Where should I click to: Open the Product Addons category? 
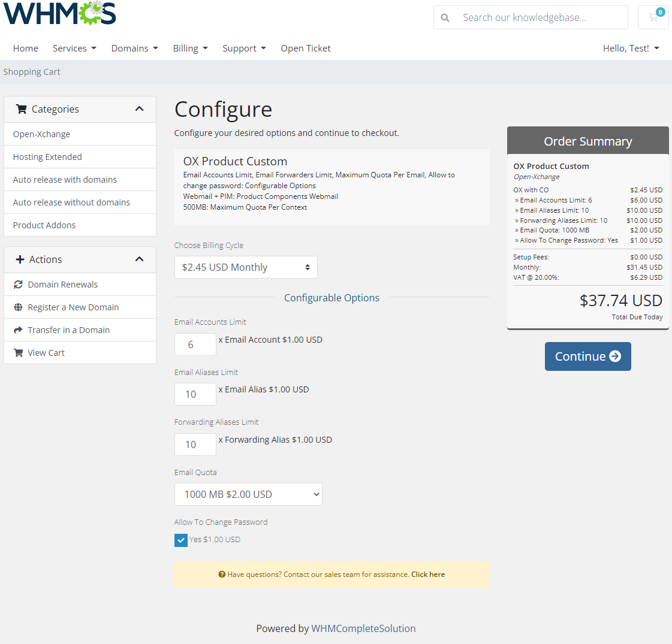click(x=80, y=225)
